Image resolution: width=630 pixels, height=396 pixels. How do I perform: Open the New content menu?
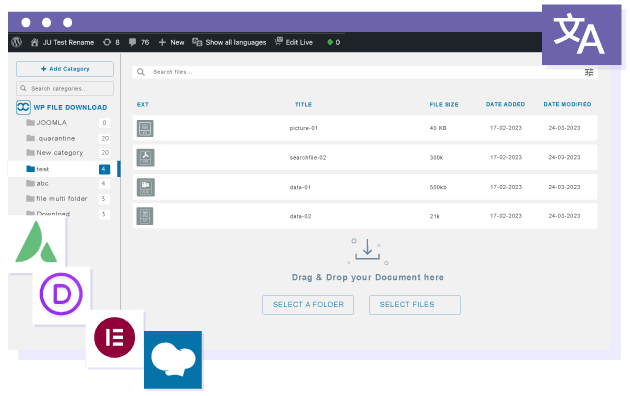[x=172, y=42]
